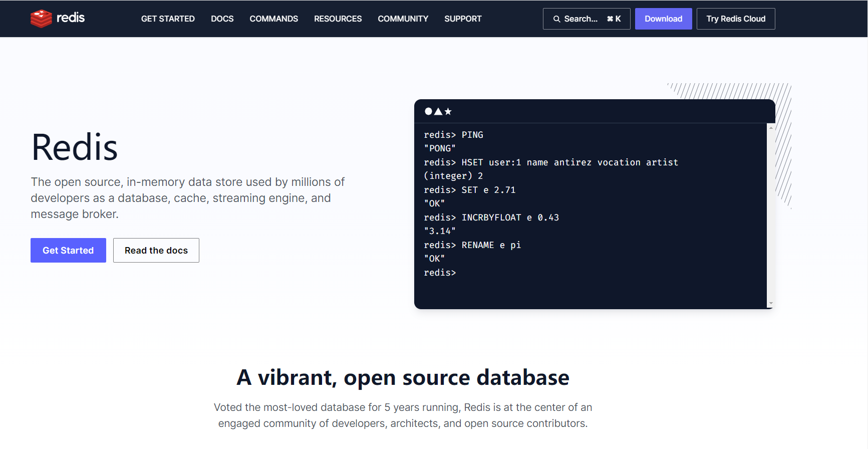Click the terminal's vertical scrollbar track
The image size is (868, 449).
(x=771, y=215)
